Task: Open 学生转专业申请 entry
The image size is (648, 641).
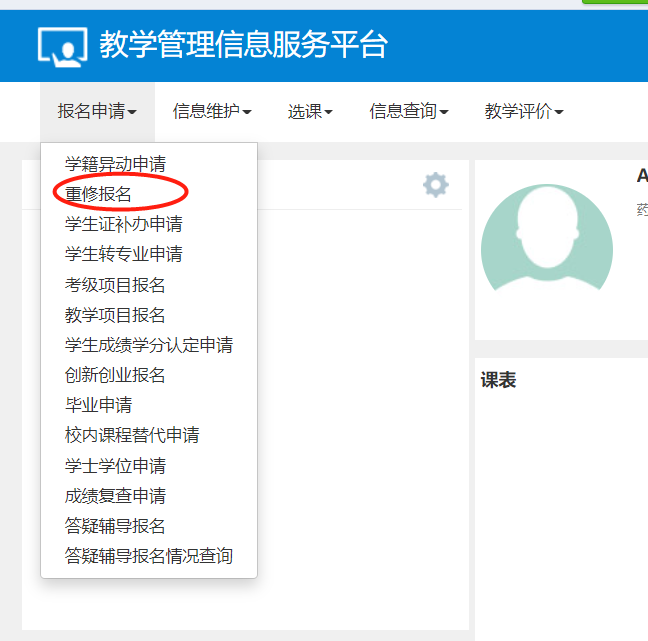Action: [123, 254]
